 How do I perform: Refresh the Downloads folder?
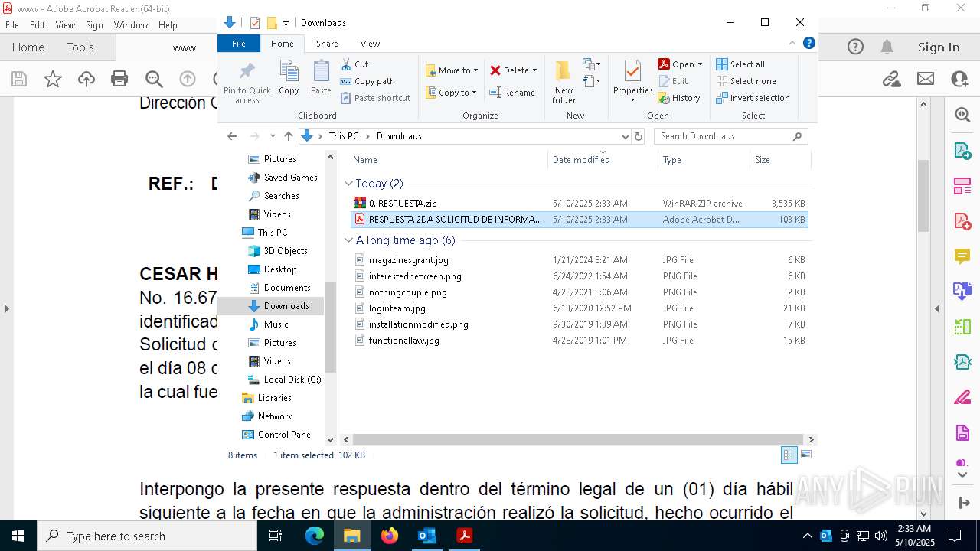pyautogui.click(x=639, y=136)
